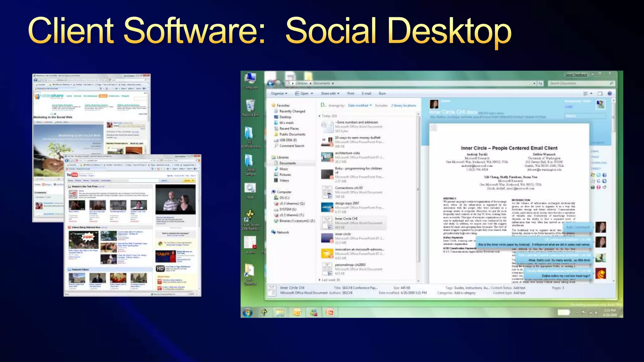Click the Twitter share icon
The width and height of the screenshot is (644, 362).
(599, 175)
